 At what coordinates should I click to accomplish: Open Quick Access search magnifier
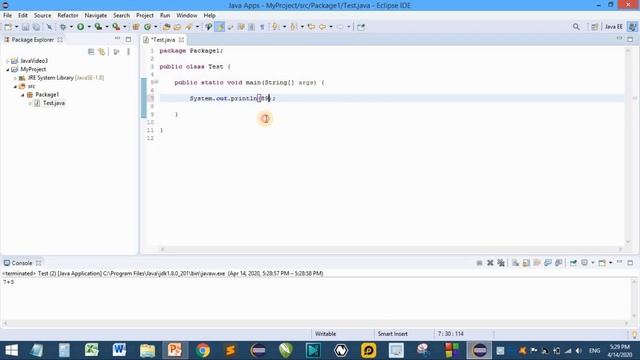pyautogui.click(x=576, y=27)
